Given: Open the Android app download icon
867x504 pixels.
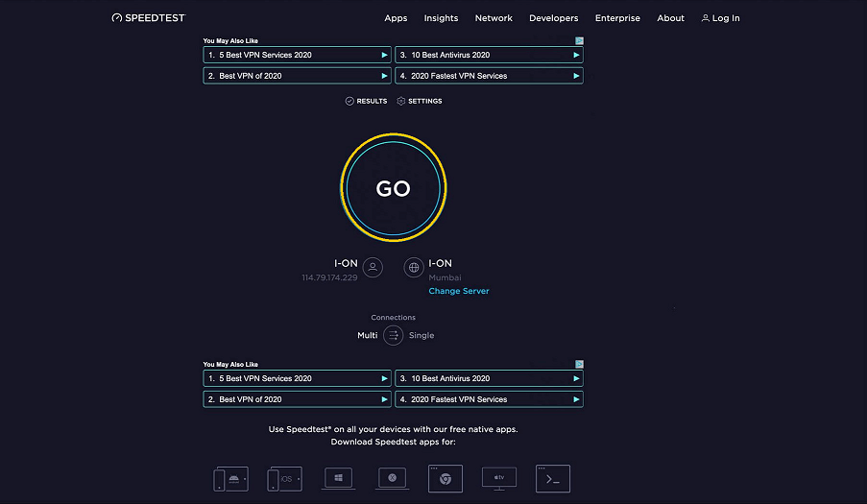Looking at the screenshot, I should [x=230, y=478].
